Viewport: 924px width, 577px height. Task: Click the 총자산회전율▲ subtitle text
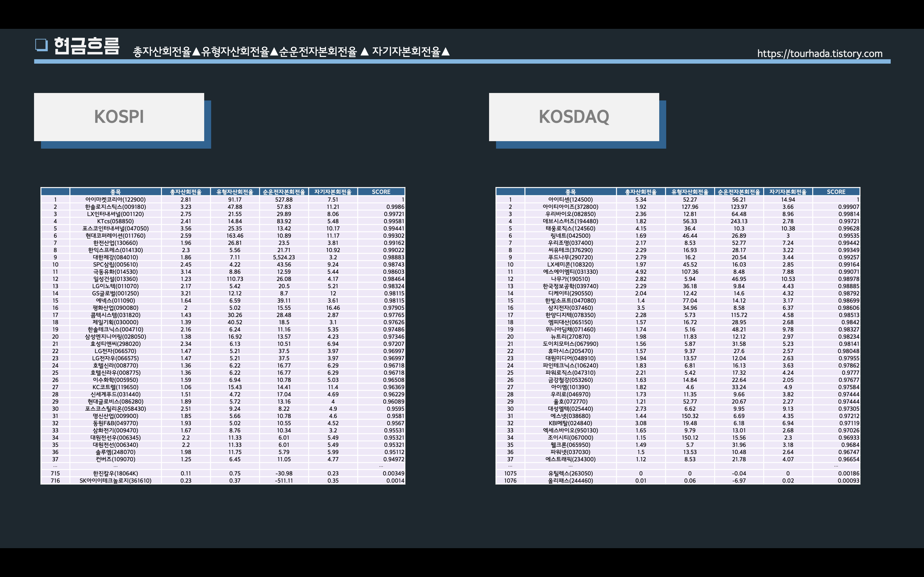coord(167,52)
